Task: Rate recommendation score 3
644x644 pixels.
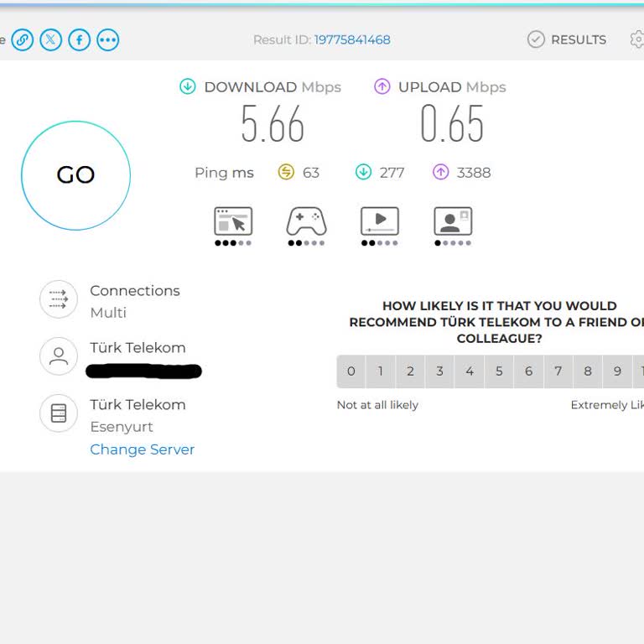Action: pos(440,371)
